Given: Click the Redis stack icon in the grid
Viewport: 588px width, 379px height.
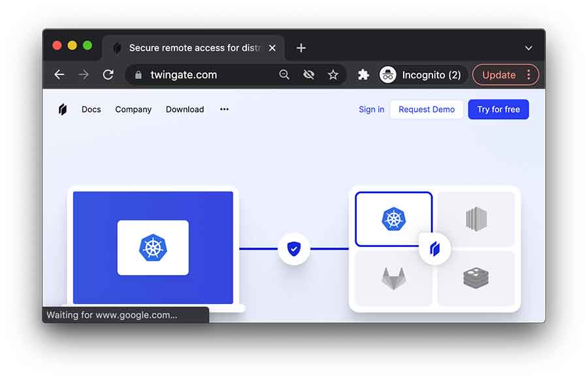Looking at the screenshot, I should click(x=476, y=278).
